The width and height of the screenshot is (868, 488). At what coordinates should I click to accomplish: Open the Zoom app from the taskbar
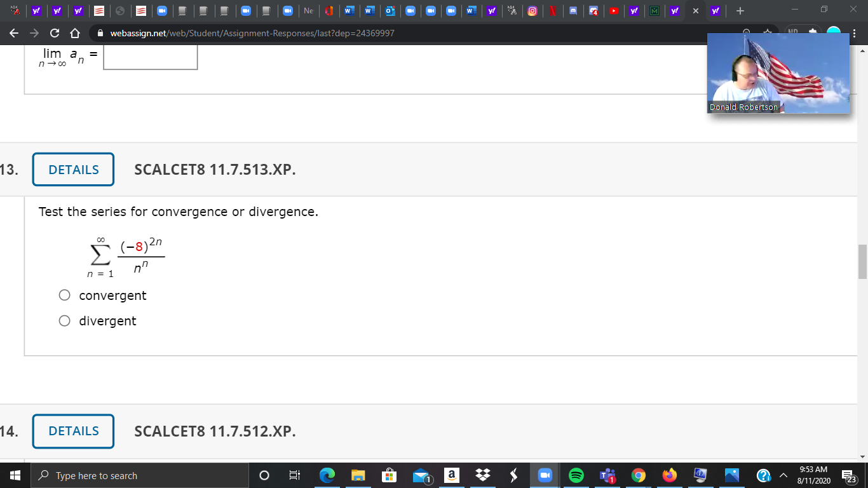[545, 475]
